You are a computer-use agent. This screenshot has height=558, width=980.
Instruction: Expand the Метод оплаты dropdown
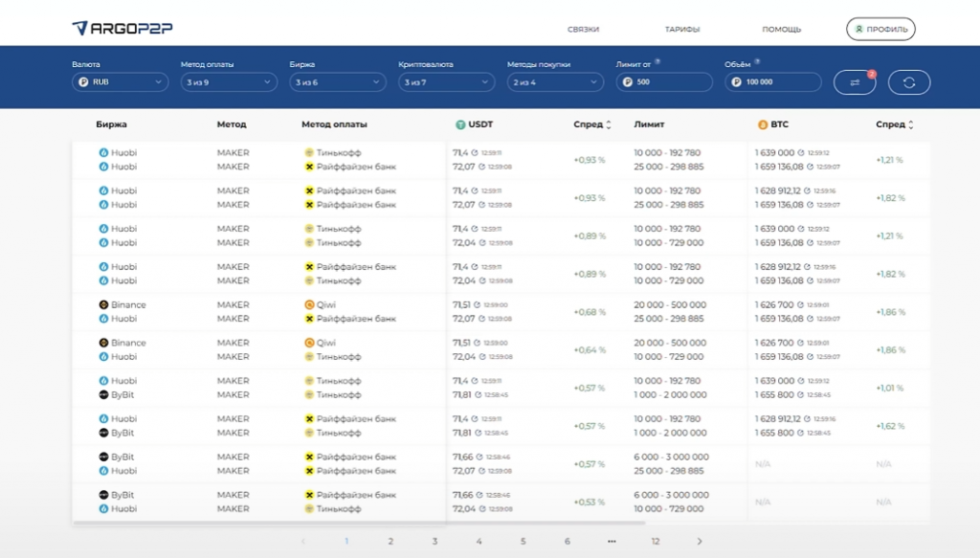(229, 82)
